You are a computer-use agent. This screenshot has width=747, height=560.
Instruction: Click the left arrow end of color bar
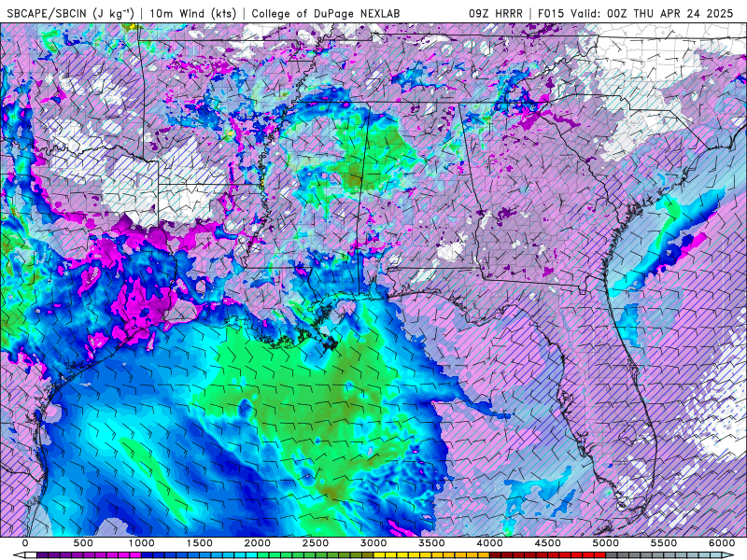coord(19,555)
